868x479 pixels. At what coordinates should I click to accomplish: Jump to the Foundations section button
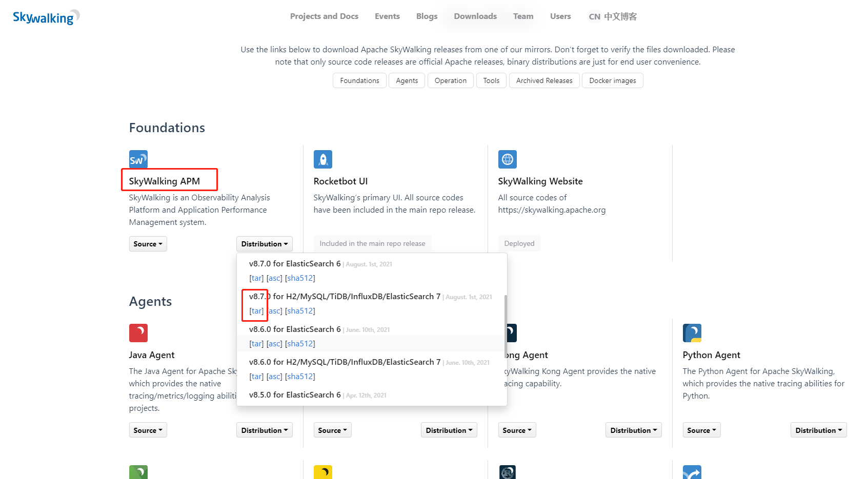click(359, 80)
